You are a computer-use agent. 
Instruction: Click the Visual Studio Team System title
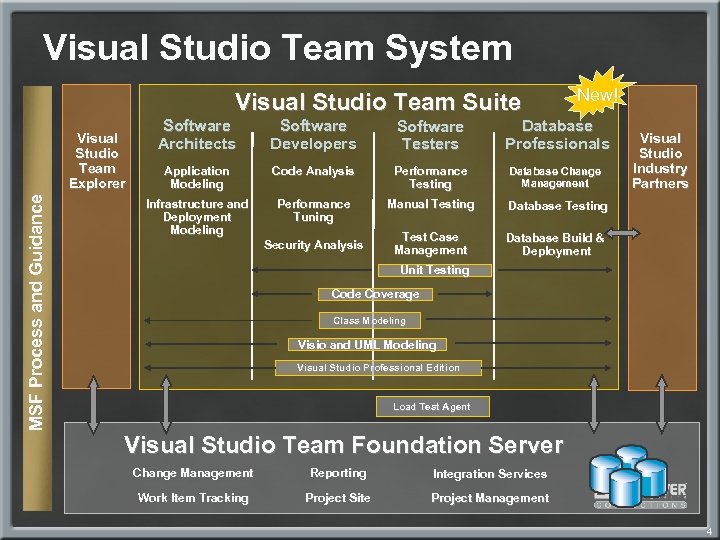pos(277,47)
